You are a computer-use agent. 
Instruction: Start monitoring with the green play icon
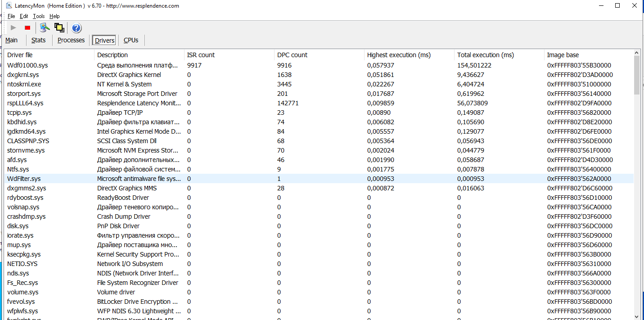pos(14,27)
